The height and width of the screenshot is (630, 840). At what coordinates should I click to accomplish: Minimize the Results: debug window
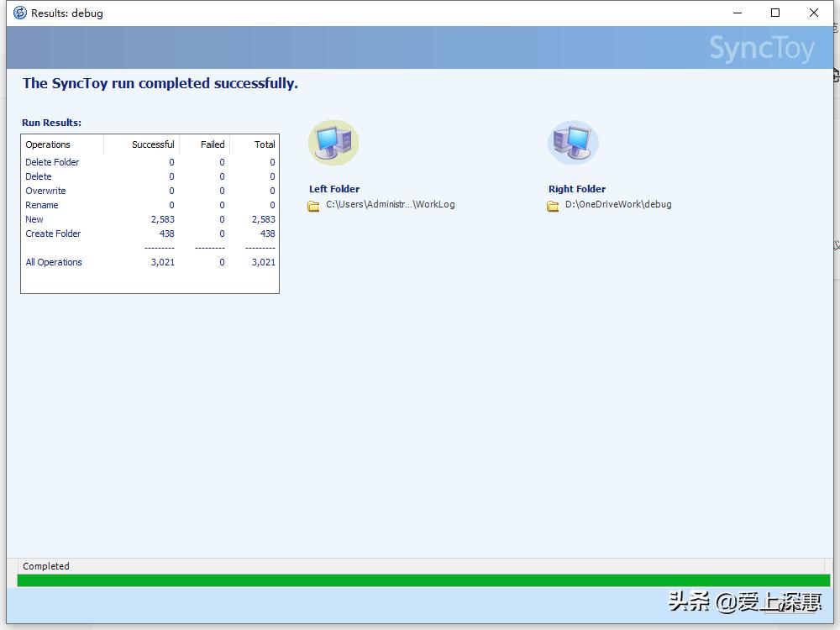[x=738, y=13]
